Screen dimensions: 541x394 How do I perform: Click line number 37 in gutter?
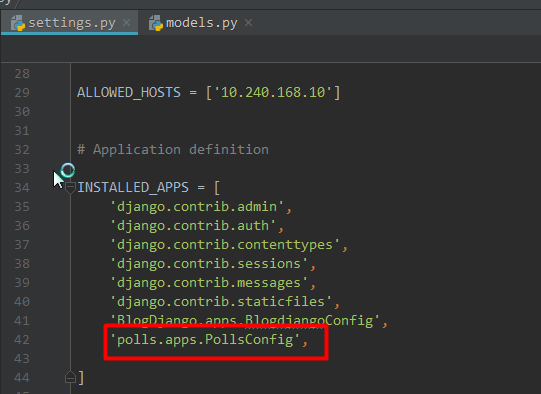tap(22, 245)
